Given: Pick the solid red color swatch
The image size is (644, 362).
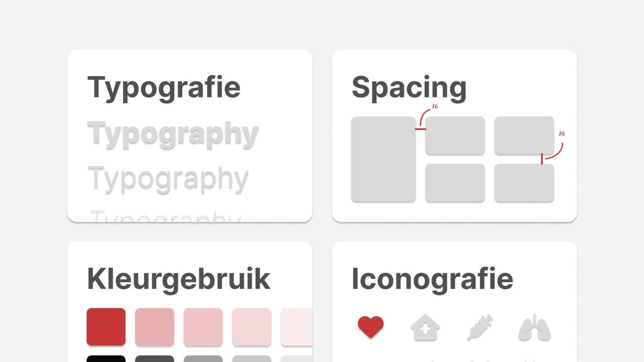Looking at the screenshot, I should tap(106, 327).
